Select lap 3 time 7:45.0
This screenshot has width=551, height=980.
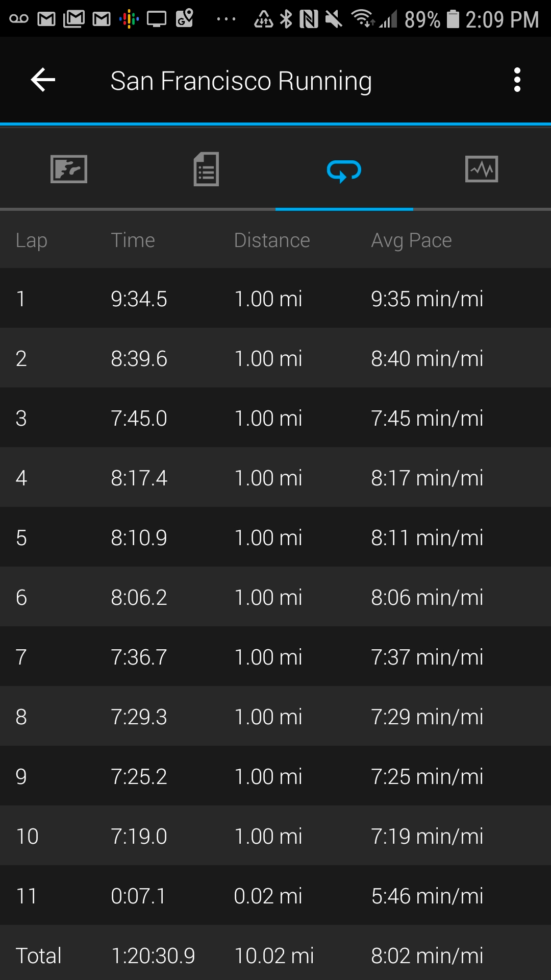pos(139,419)
